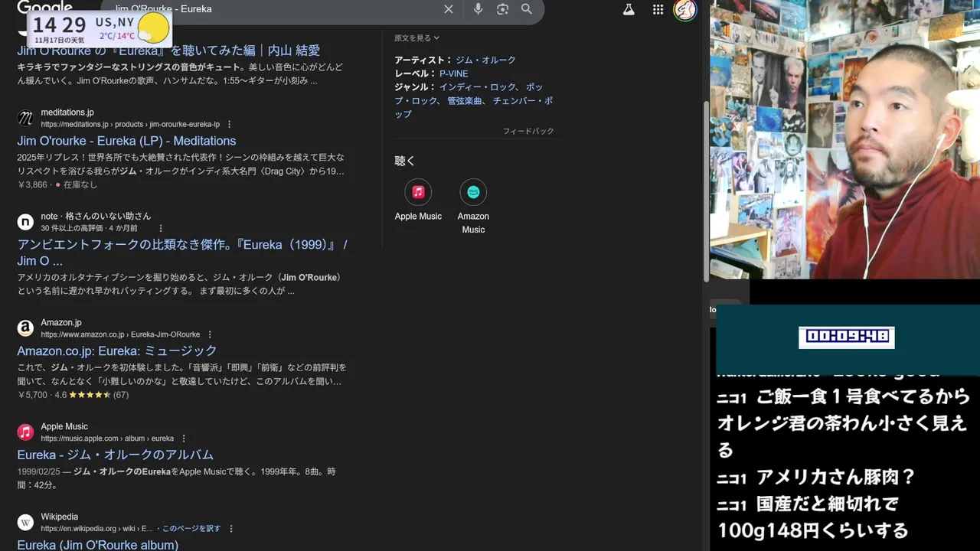Expand 原文を見る in knowledge panel
Screen dimensions: 980x551
click(417, 37)
